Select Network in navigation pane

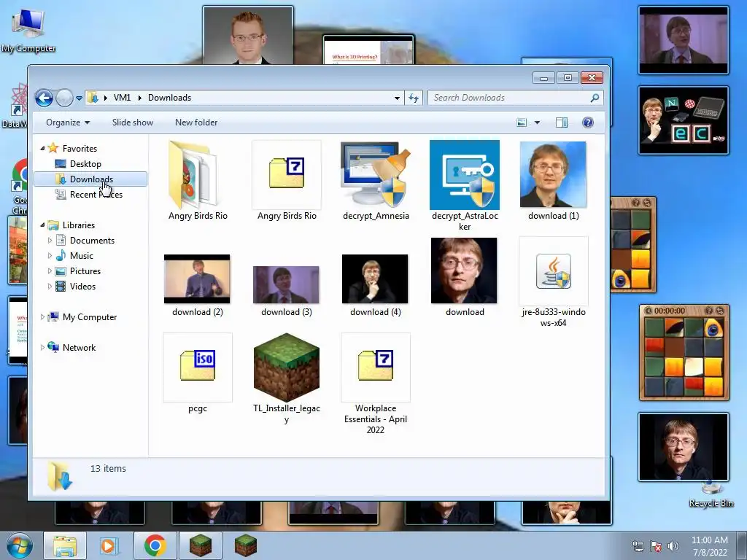pos(79,348)
